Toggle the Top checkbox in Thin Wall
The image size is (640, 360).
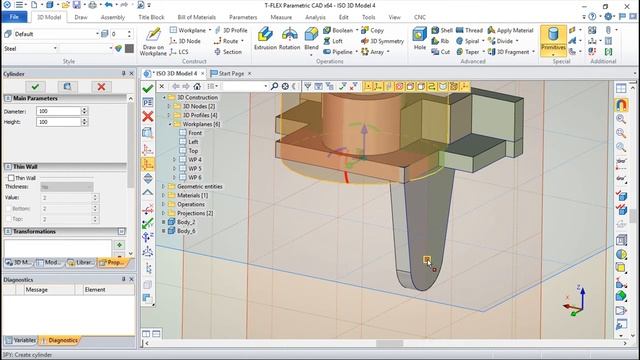8,219
